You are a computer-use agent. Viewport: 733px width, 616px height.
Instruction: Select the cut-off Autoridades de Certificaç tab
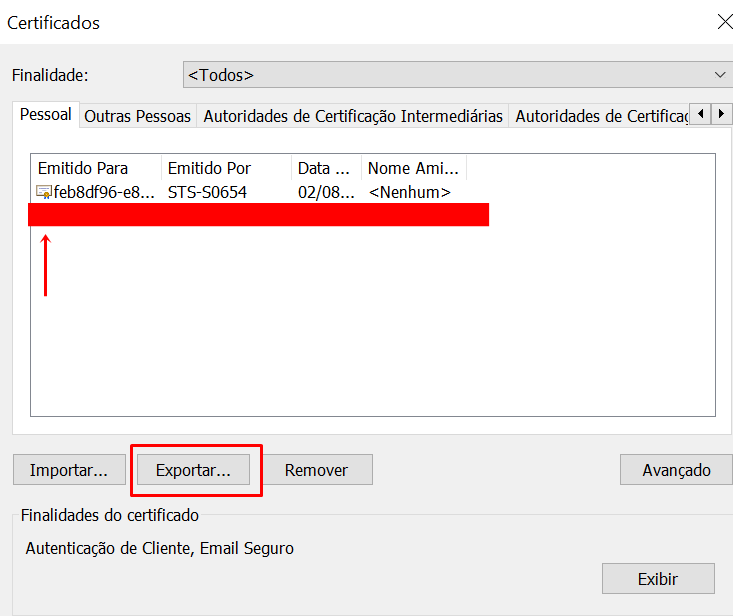600,116
